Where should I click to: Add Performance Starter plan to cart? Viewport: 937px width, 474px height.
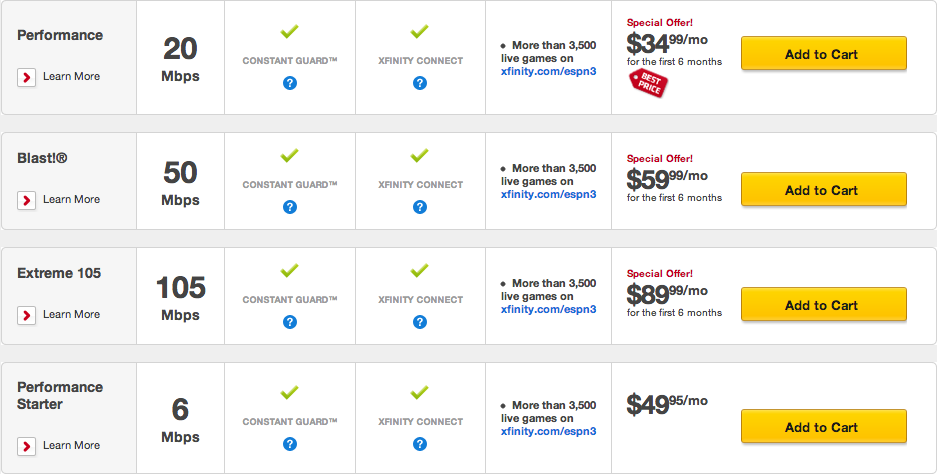[823, 427]
